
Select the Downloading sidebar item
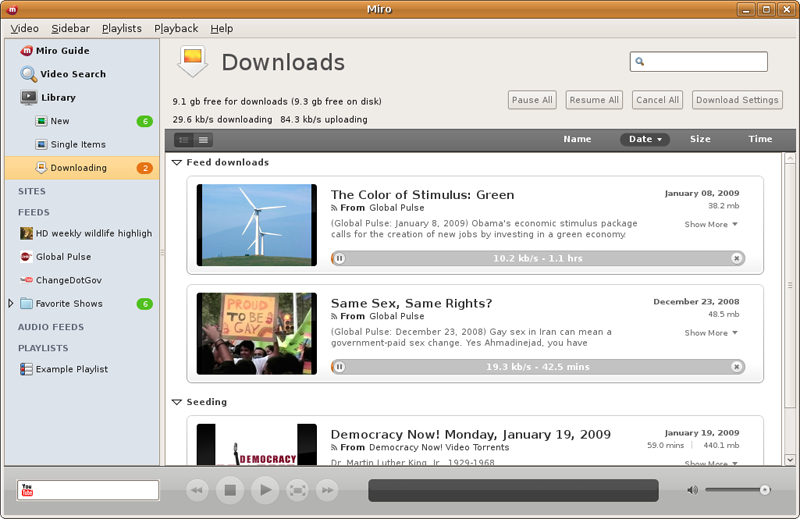82,168
